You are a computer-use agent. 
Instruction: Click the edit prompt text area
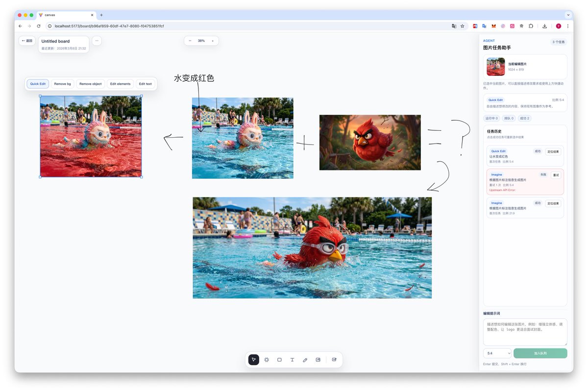[525, 332]
